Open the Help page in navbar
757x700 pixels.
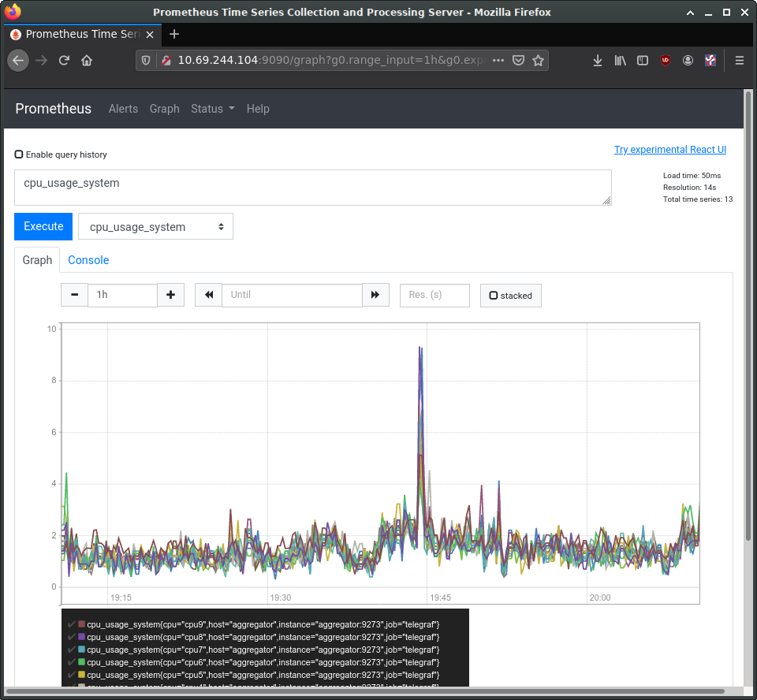click(258, 109)
